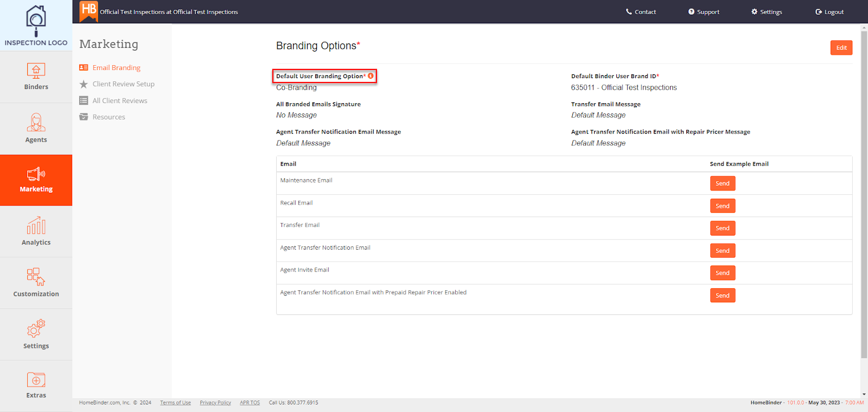Viewport: 868px width, 412px height.
Task: Click the 'No Message' signature value
Action: click(x=296, y=115)
